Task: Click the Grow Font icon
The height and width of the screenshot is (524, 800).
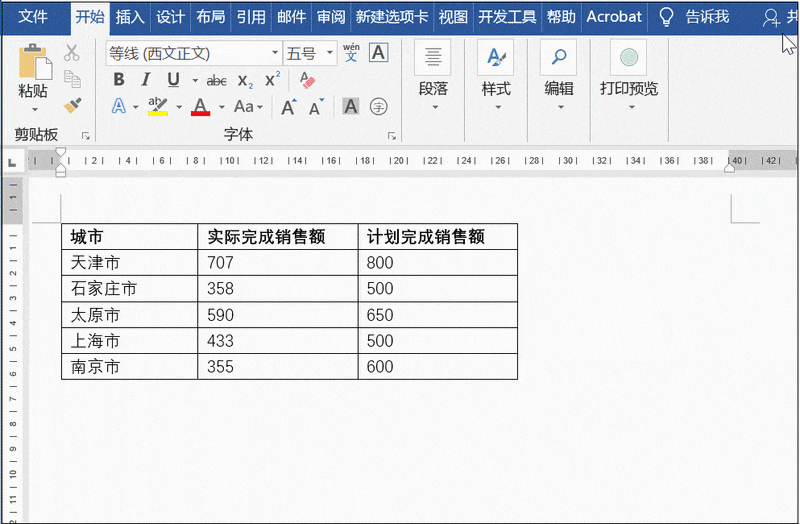Action: point(289,107)
